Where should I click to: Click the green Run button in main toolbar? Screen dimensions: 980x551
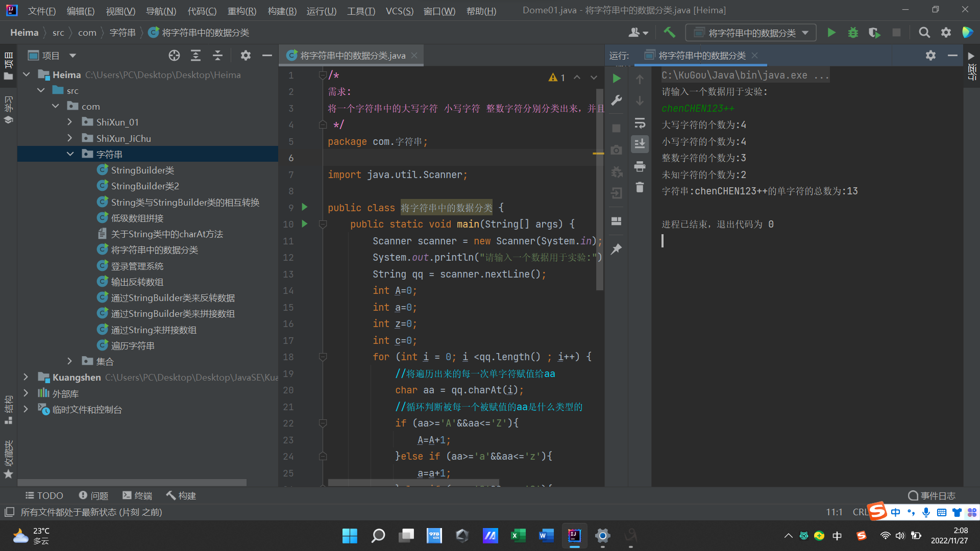coord(831,33)
